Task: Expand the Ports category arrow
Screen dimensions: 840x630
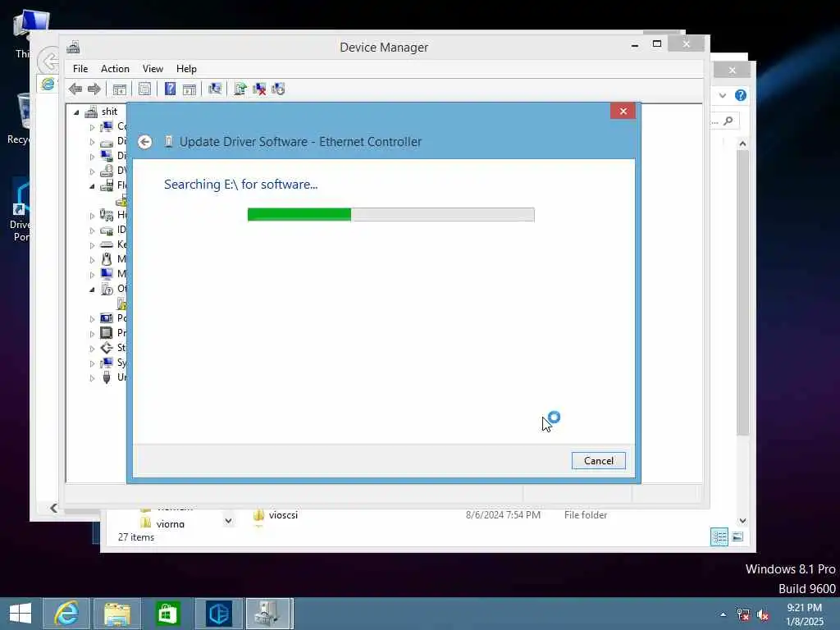Action: point(92,319)
